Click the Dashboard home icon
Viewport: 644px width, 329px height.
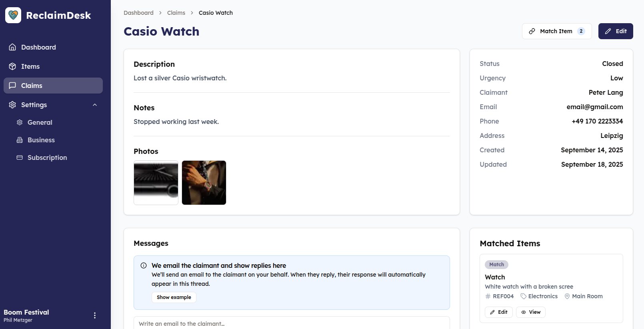(12, 47)
